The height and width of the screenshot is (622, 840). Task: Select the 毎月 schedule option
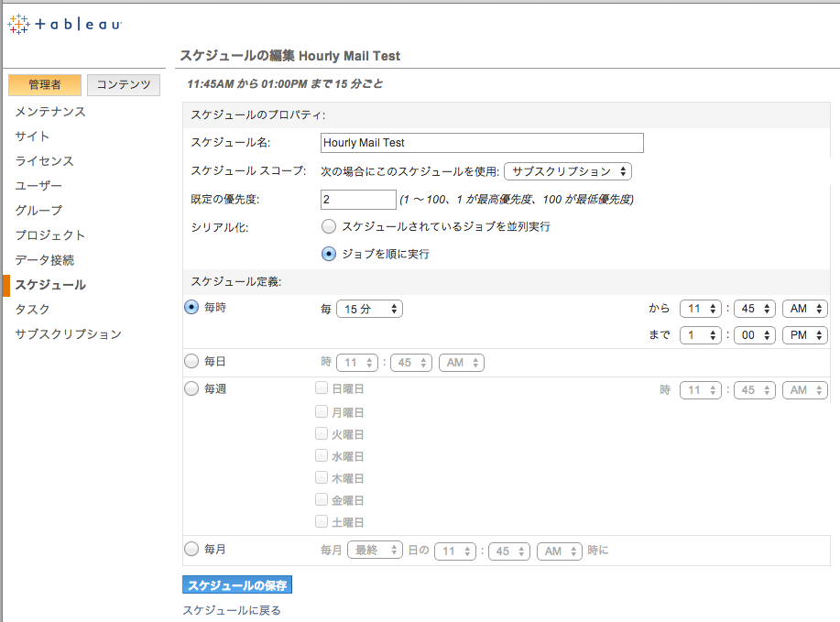tap(191, 549)
